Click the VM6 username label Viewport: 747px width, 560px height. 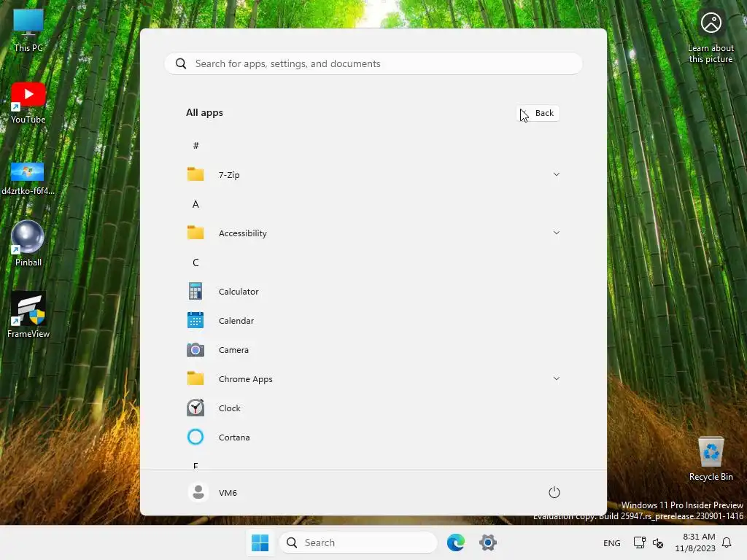click(x=228, y=493)
